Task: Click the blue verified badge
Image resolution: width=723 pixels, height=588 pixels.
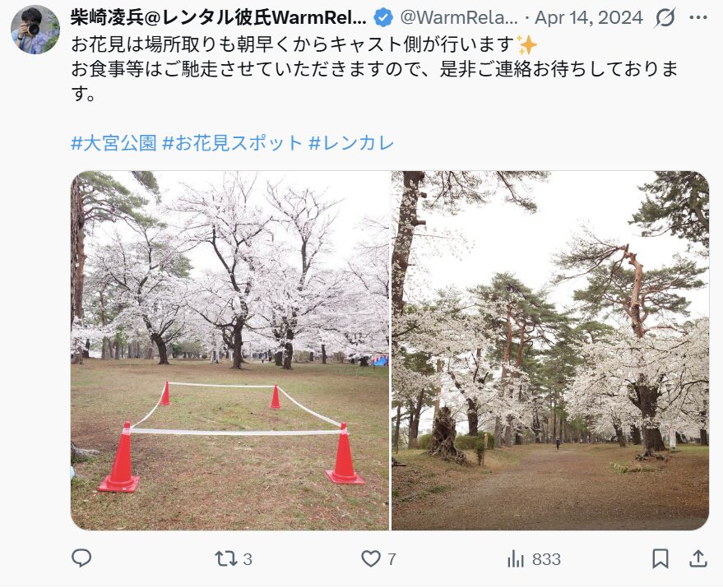Action: point(383,18)
